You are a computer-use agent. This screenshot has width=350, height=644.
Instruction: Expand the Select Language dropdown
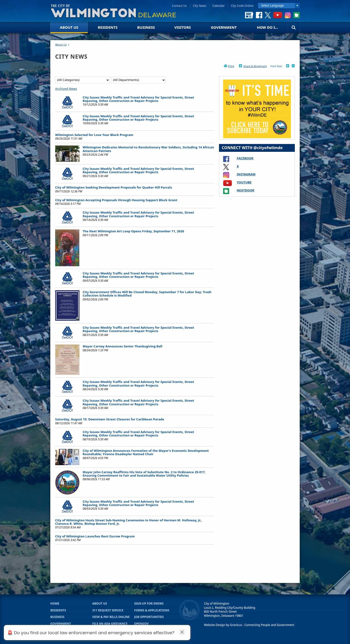pos(279,6)
